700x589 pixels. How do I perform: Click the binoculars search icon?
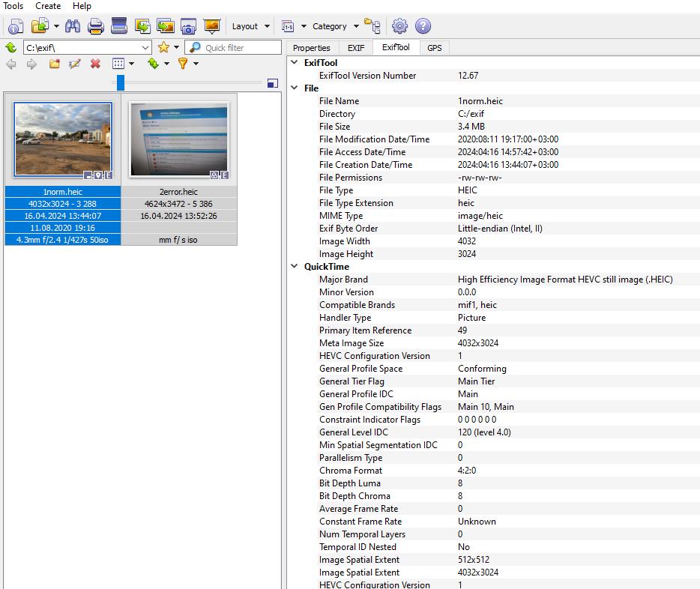point(73,26)
